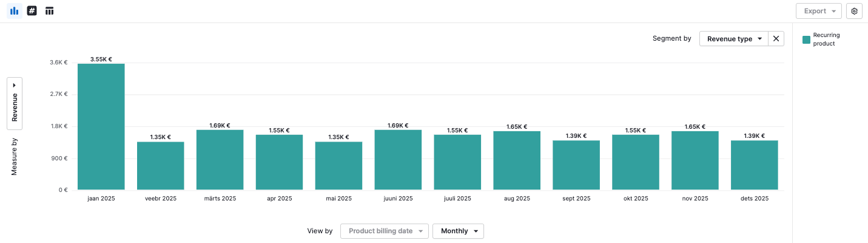Switch to bar chart view
Viewport: 868px width, 243px height.
(14, 11)
